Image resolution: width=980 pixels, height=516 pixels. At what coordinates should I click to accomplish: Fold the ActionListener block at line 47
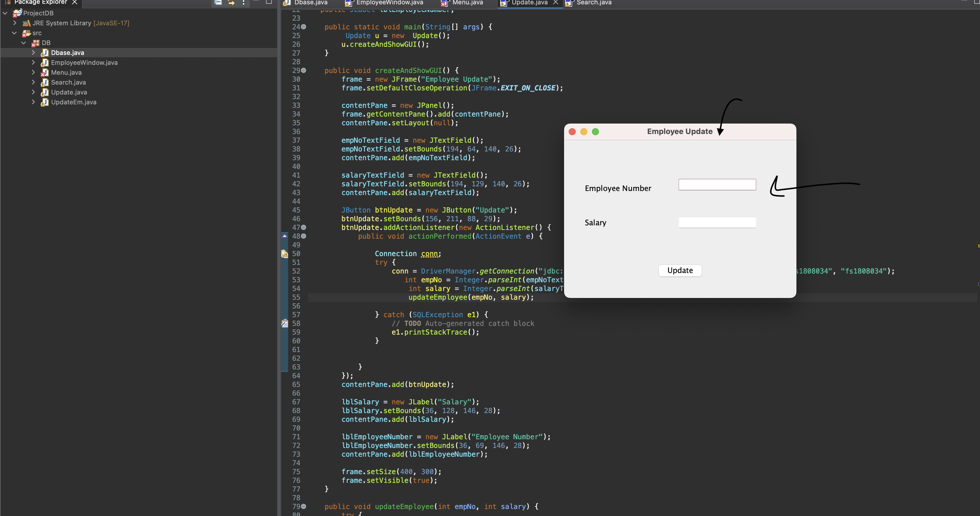point(304,227)
